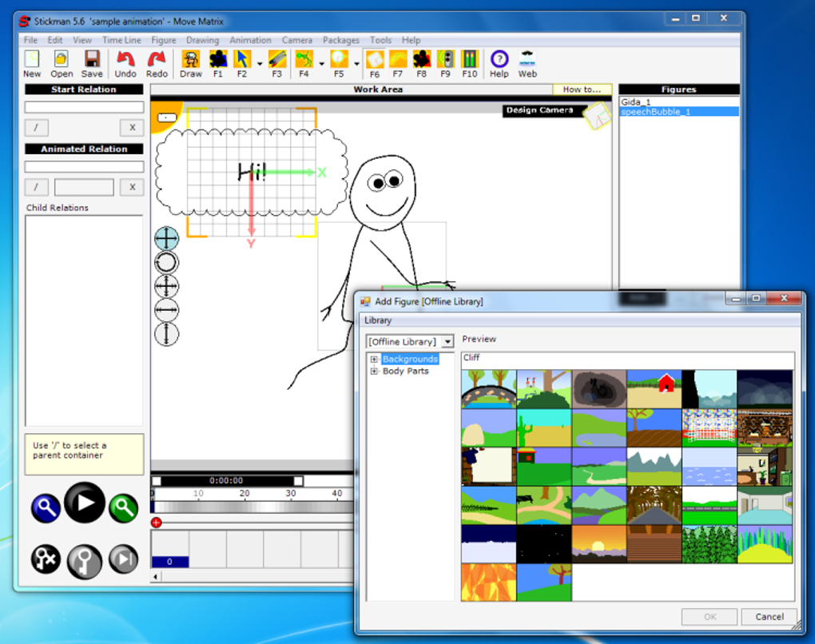Click the Web toolbar icon

point(527,64)
